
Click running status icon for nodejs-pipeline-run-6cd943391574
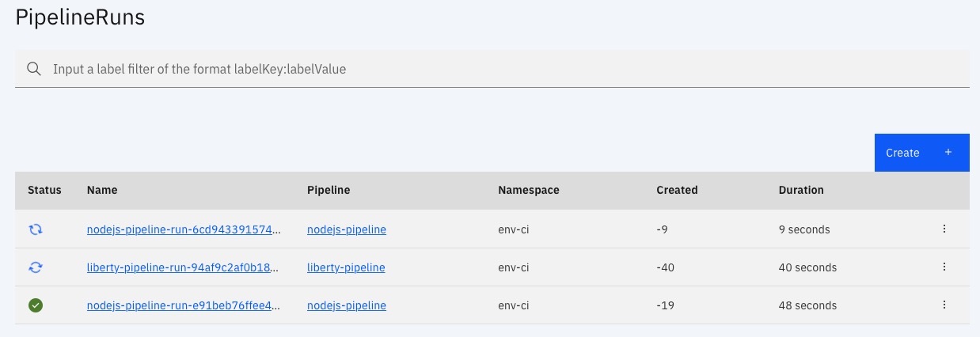(36, 229)
